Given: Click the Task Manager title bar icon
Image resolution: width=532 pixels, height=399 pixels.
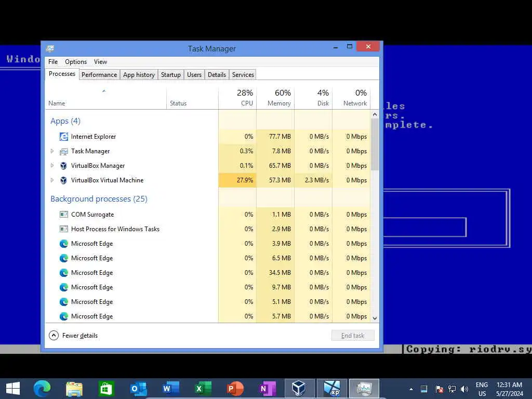Looking at the screenshot, I should [50, 48].
